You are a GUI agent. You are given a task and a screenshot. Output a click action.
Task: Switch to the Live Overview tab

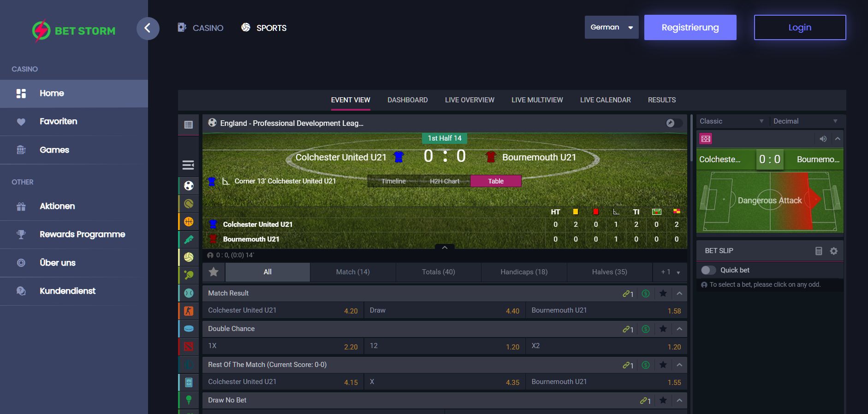point(470,100)
